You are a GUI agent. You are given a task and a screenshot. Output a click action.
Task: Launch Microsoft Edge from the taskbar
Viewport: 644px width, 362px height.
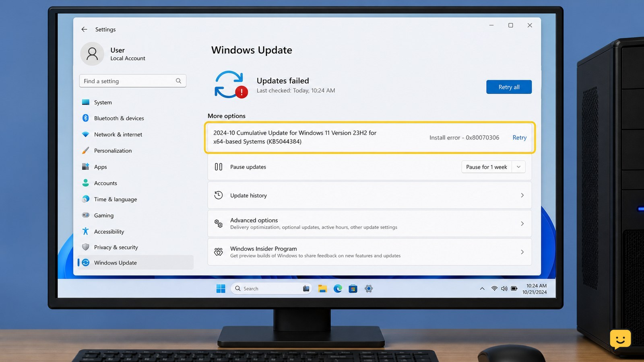click(x=338, y=288)
